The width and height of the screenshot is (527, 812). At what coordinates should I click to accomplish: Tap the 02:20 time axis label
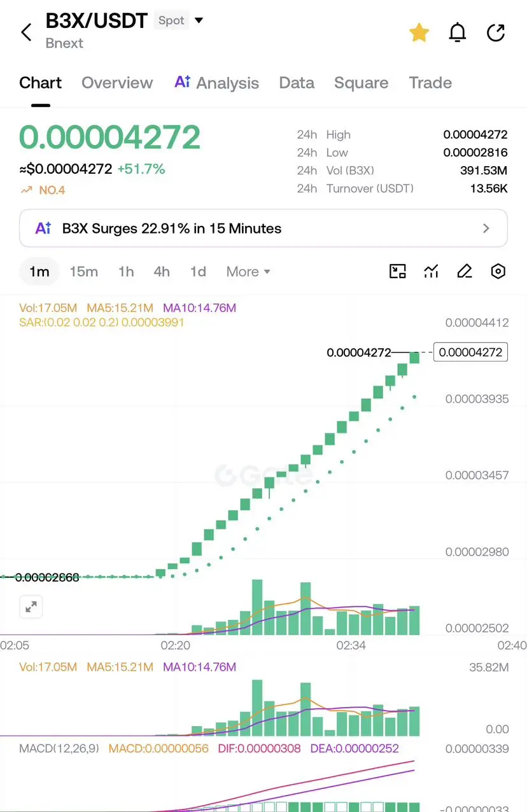coord(175,645)
